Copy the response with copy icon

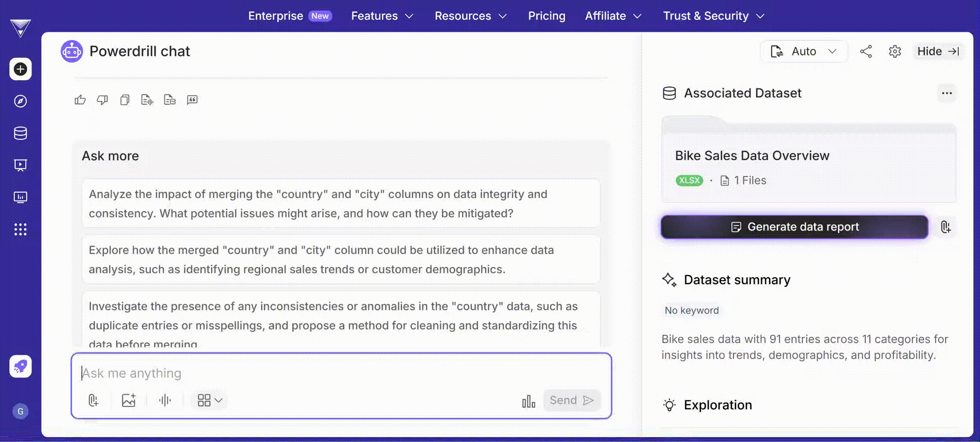click(125, 100)
